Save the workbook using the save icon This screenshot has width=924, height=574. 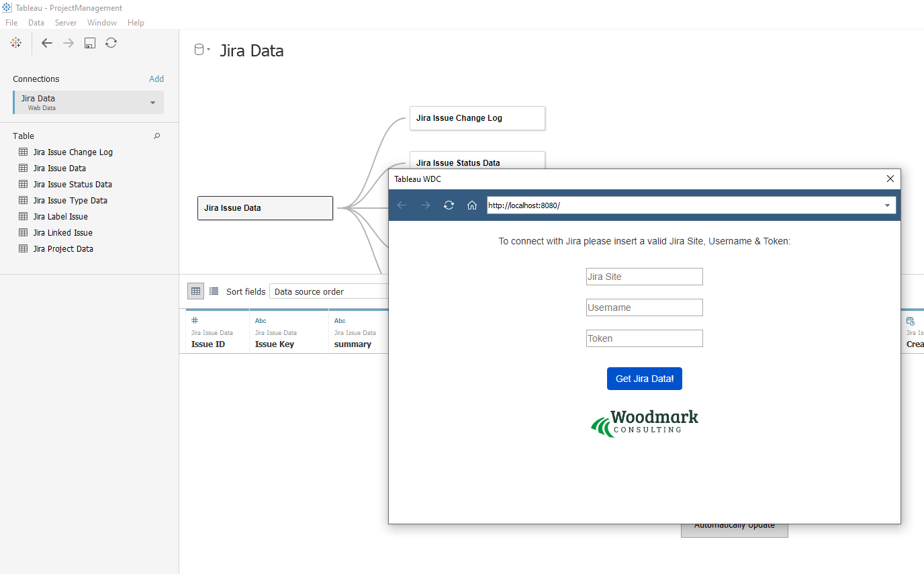point(89,42)
